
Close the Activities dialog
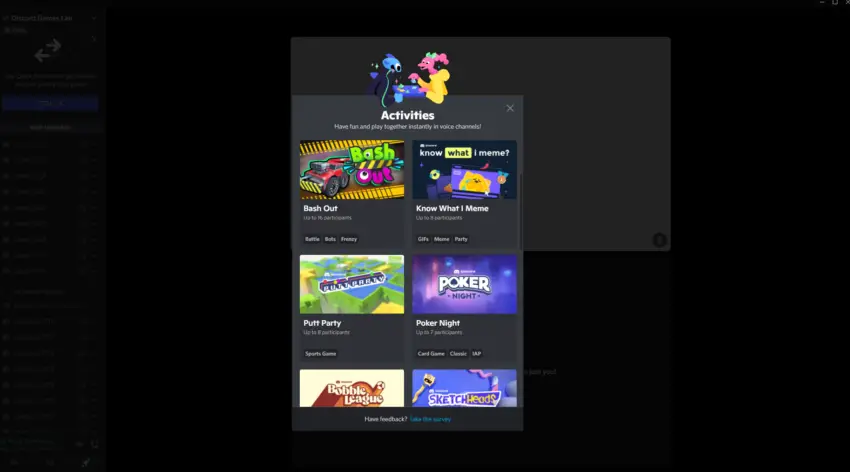[x=510, y=108]
